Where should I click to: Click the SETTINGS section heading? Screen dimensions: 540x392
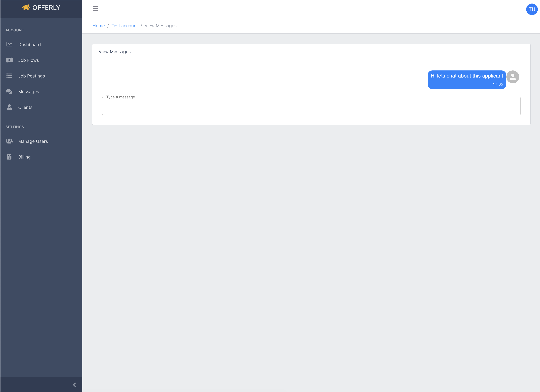click(x=15, y=127)
